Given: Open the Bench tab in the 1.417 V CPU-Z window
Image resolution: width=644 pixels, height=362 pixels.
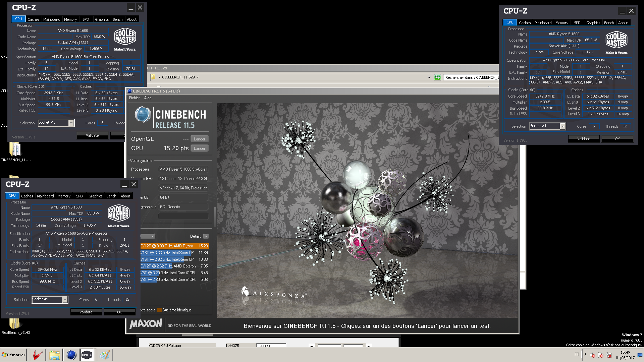Looking at the screenshot, I should point(609,23).
